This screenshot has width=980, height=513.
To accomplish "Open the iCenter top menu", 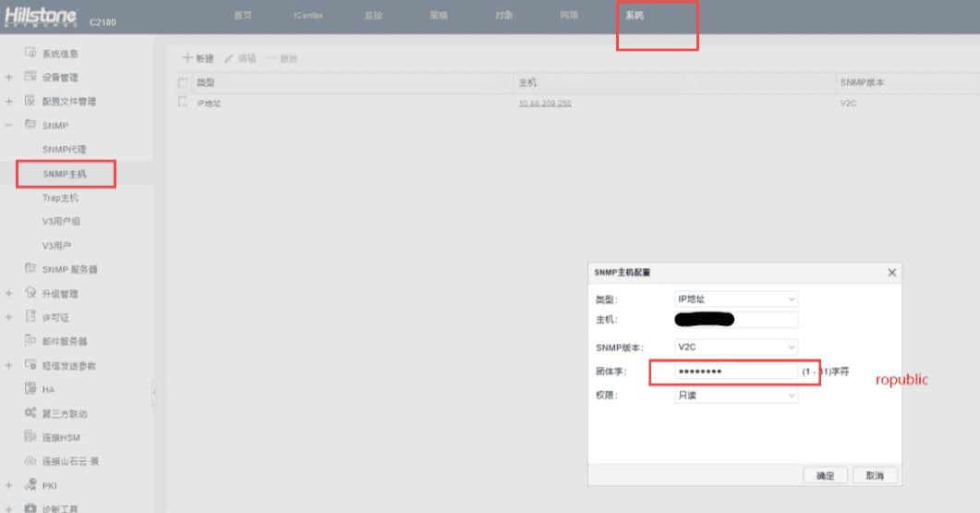I will (x=309, y=15).
